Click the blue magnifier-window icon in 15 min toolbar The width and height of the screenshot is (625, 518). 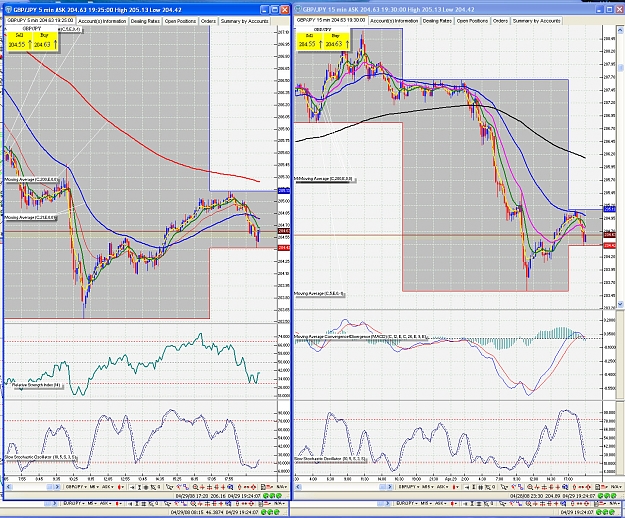pos(565,487)
